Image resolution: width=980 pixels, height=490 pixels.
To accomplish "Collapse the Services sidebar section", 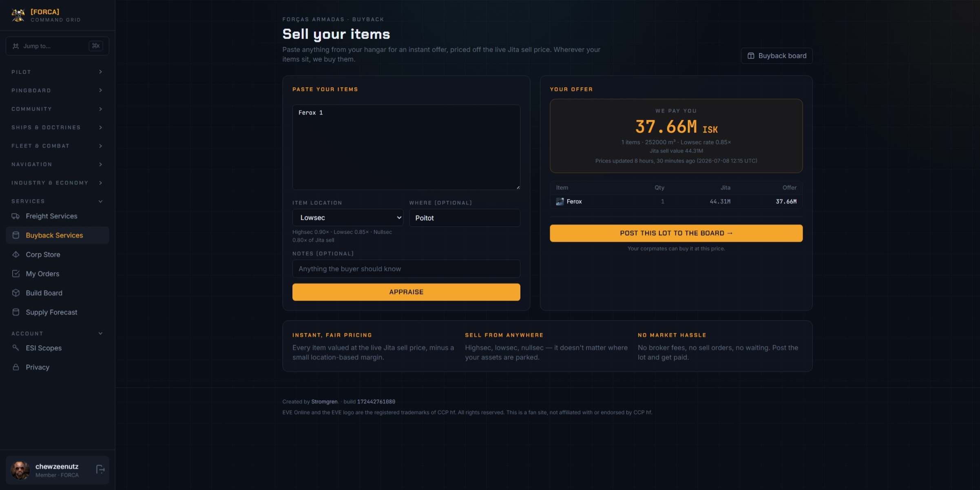I will pos(57,201).
